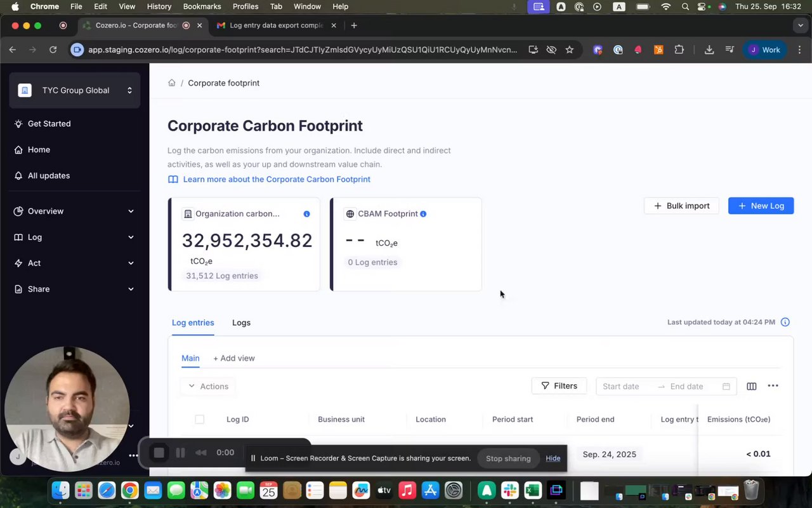The width and height of the screenshot is (812, 508).
Task: Open the Bookmarks menu in the menu bar
Action: pos(202,6)
